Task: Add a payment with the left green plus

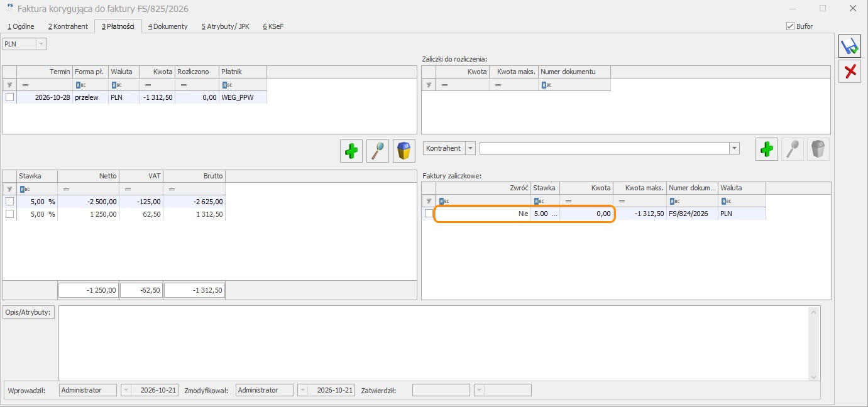Action: click(351, 151)
